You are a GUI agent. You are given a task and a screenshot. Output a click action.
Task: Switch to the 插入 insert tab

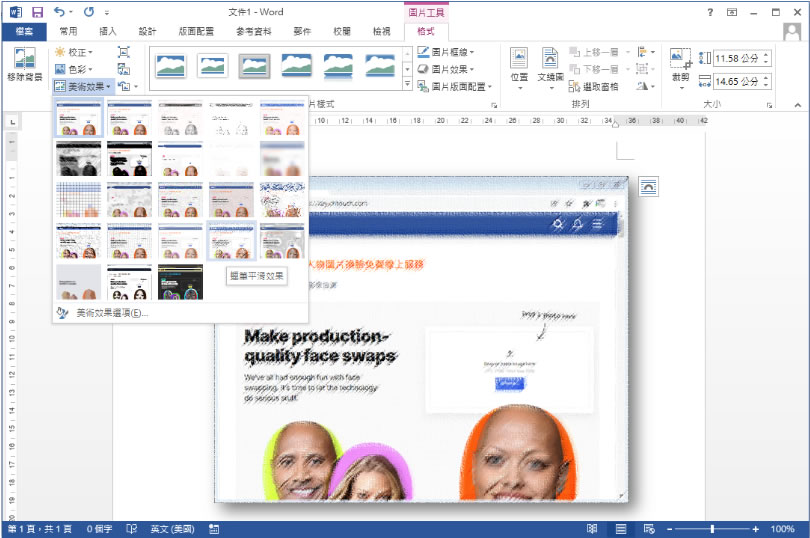tap(107, 32)
